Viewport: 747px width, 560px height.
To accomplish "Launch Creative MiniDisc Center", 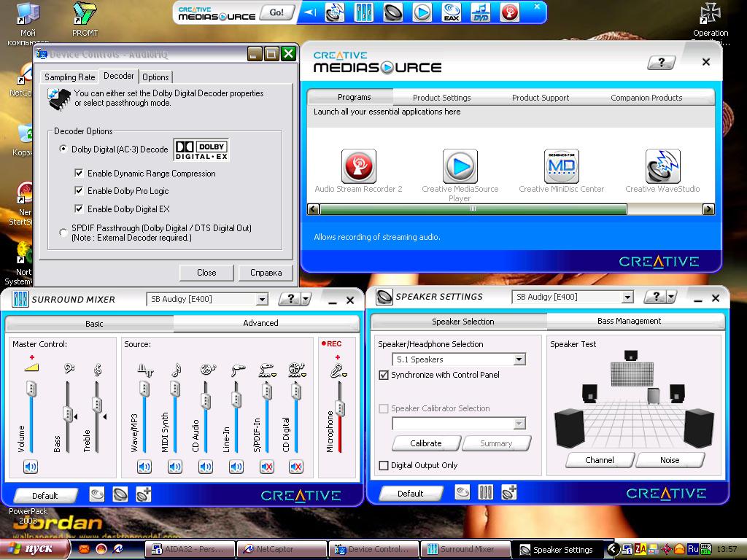I will (561, 166).
